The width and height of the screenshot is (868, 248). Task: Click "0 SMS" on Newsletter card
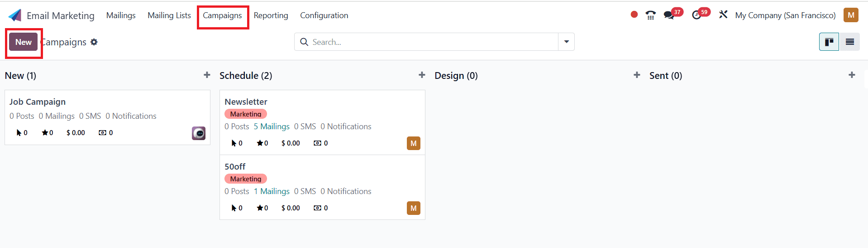305,126
